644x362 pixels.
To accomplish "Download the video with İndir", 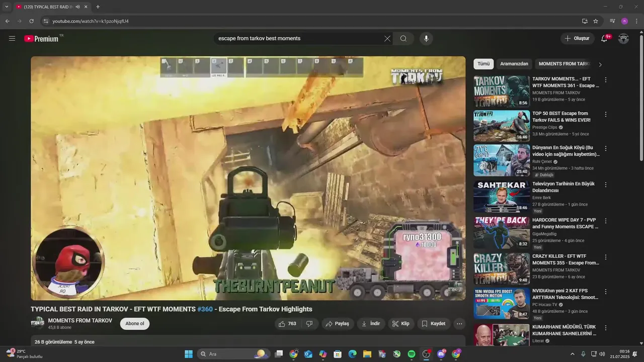I will coord(371,324).
